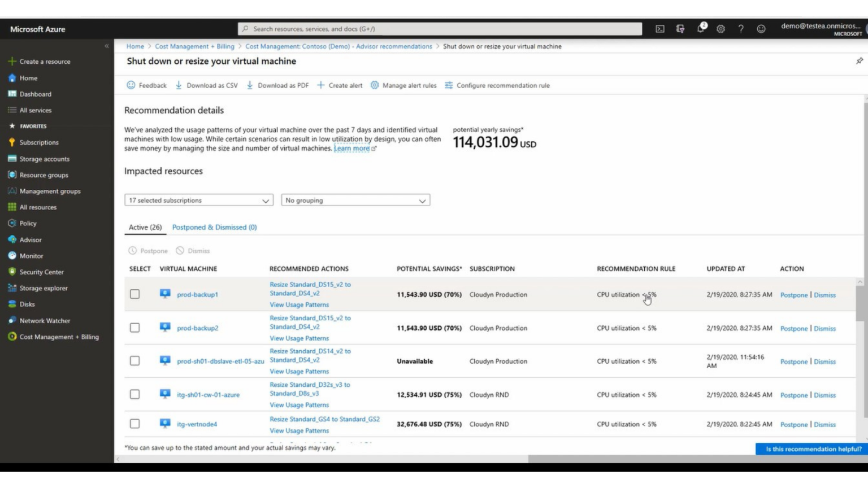Open Cloud Shell from the top bar
Image resolution: width=868 pixels, height=488 pixels.
(659, 29)
